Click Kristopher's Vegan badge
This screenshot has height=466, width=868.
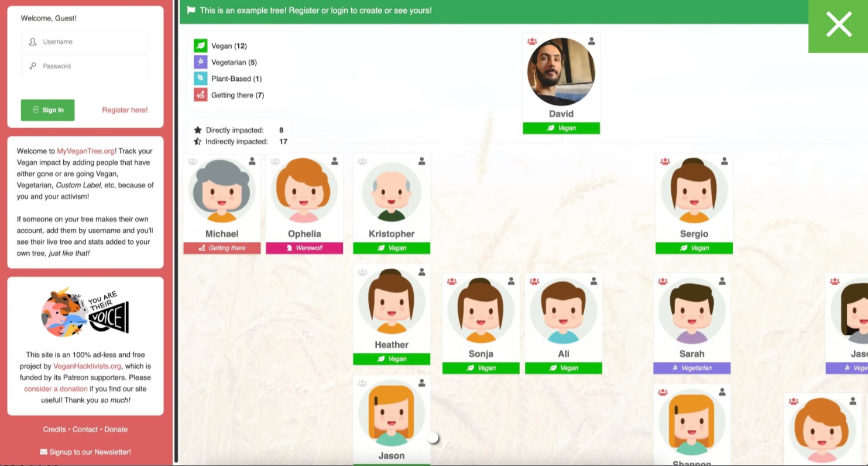(392, 248)
